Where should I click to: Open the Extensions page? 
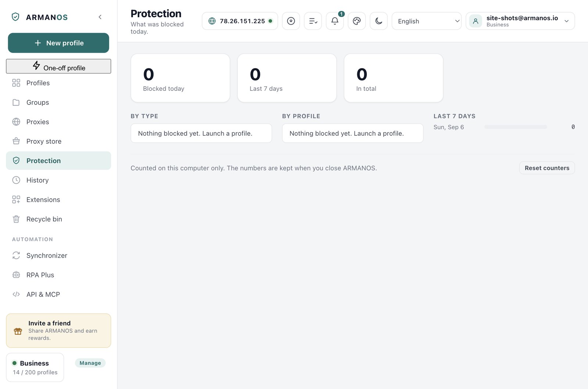click(x=58, y=200)
